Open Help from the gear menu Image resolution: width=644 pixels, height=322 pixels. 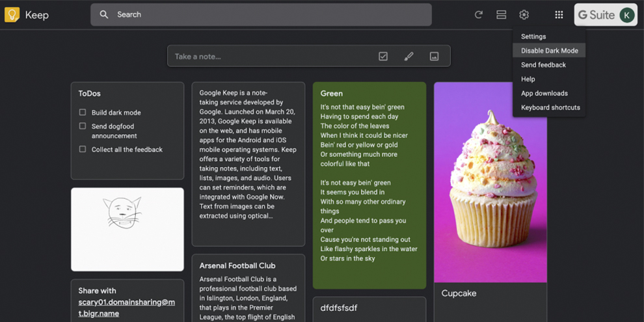[549, 79]
